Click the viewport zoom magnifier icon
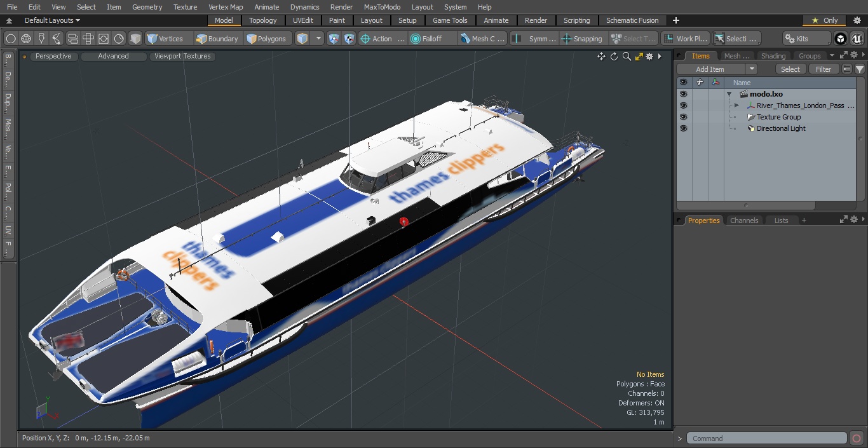 click(627, 57)
